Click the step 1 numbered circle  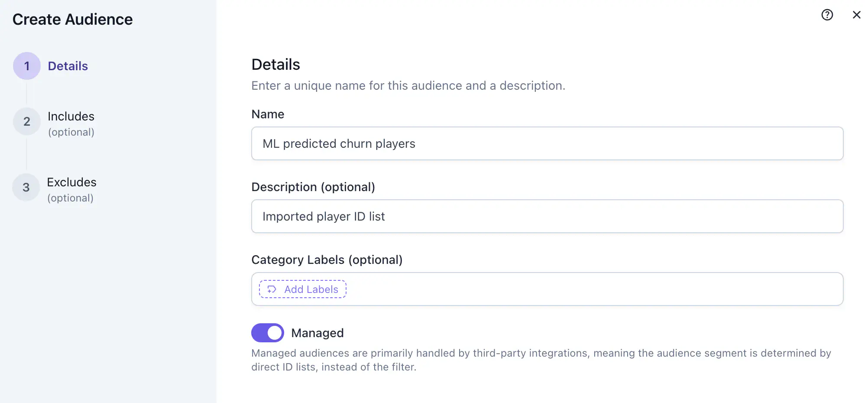26,66
